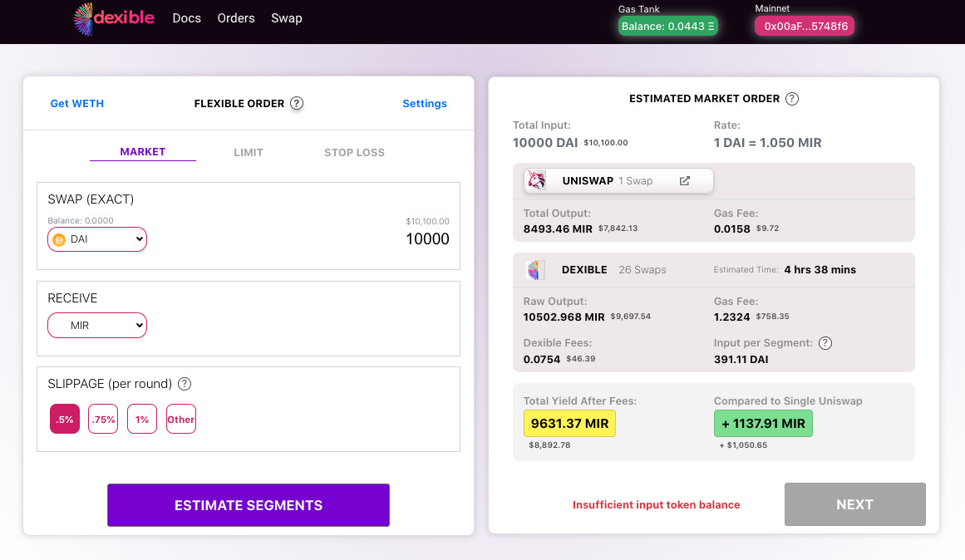
Task: Open the Estimated Market Order help icon
Action: [792, 99]
